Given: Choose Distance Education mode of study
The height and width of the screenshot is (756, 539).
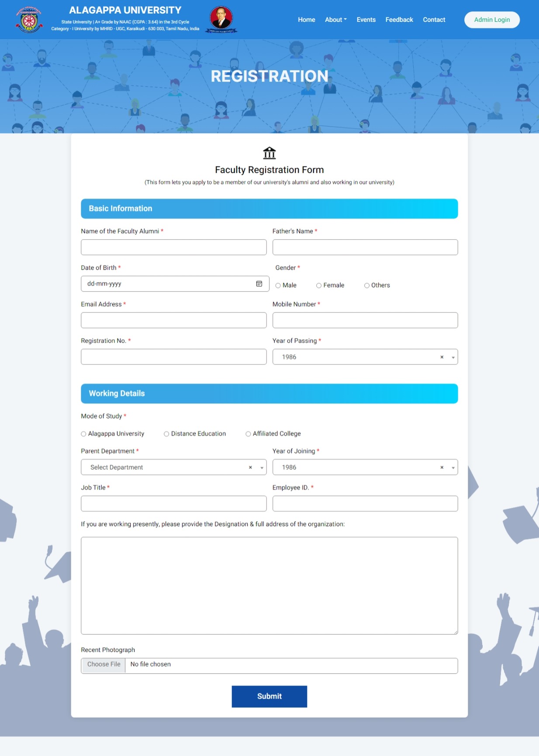Looking at the screenshot, I should tap(166, 434).
